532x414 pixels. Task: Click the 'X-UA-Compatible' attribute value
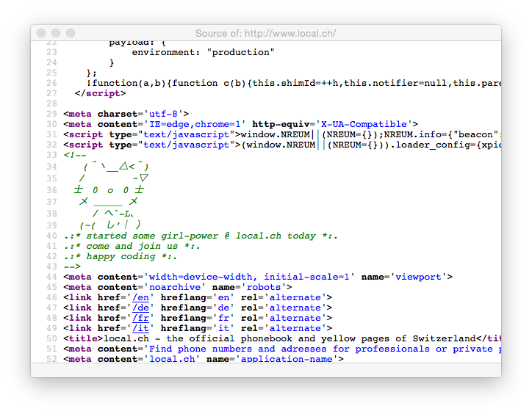[x=364, y=124]
